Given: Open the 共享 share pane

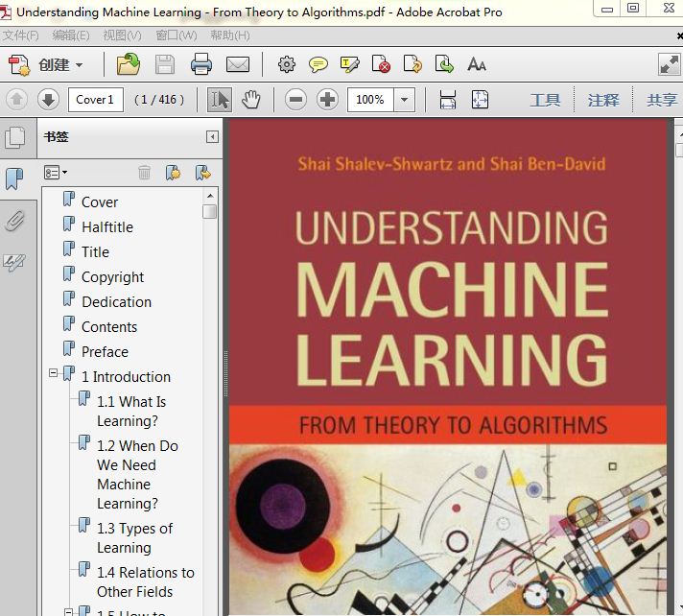Looking at the screenshot, I should (662, 100).
